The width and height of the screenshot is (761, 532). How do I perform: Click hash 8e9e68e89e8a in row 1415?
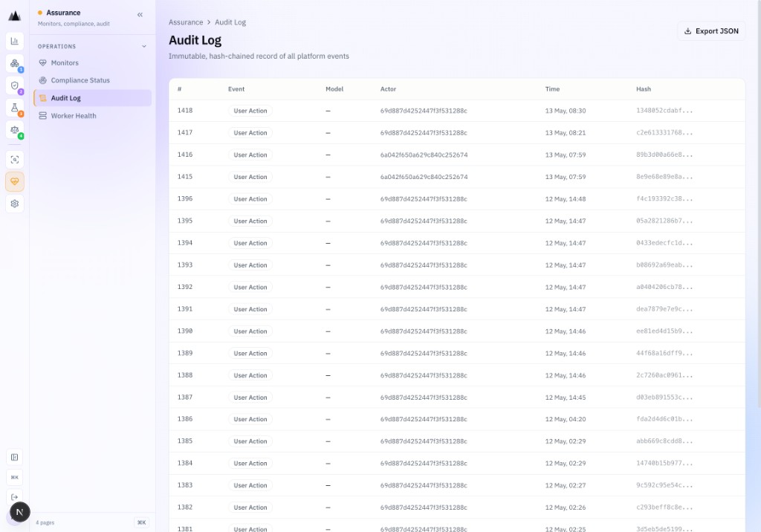pyautogui.click(x=664, y=177)
